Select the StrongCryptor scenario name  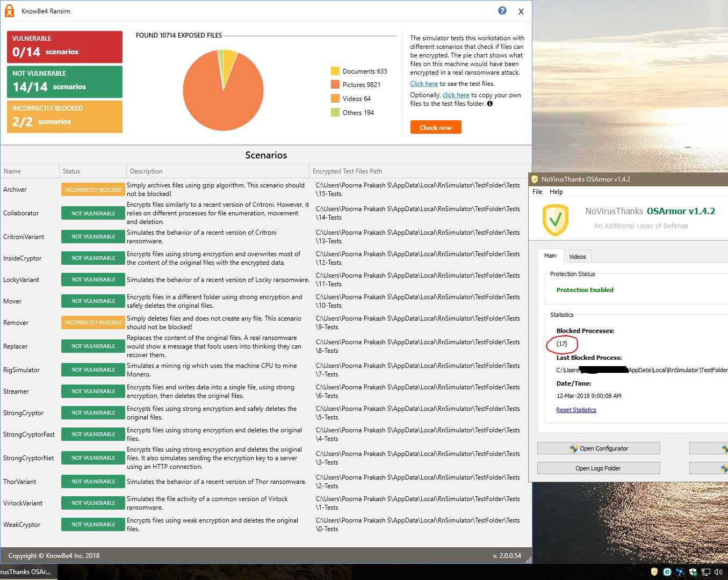tap(23, 413)
